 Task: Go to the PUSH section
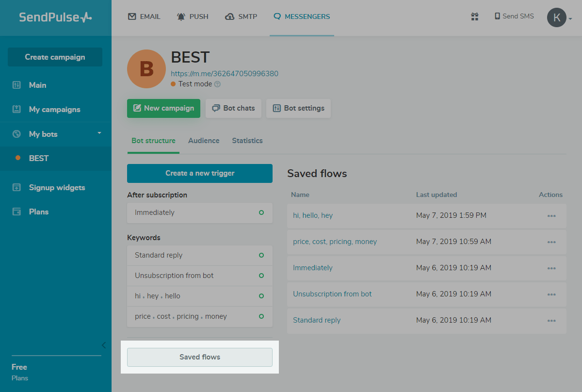(x=193, y=16)
